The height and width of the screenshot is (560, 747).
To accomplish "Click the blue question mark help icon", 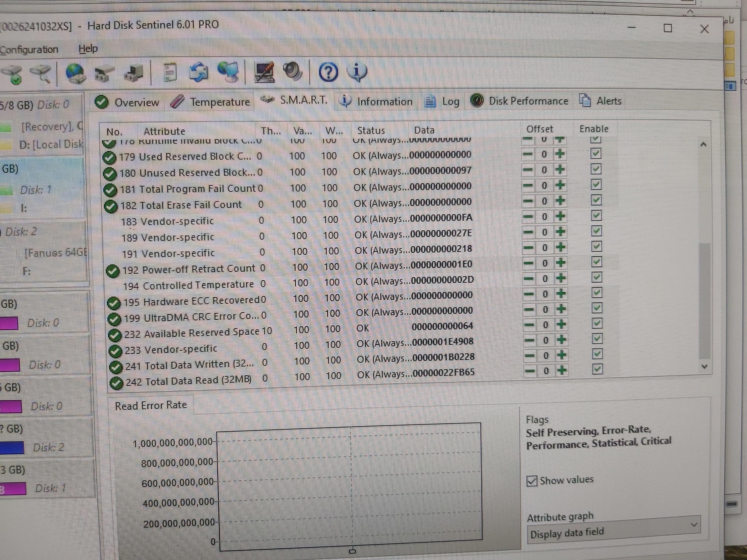I will 328,72.
